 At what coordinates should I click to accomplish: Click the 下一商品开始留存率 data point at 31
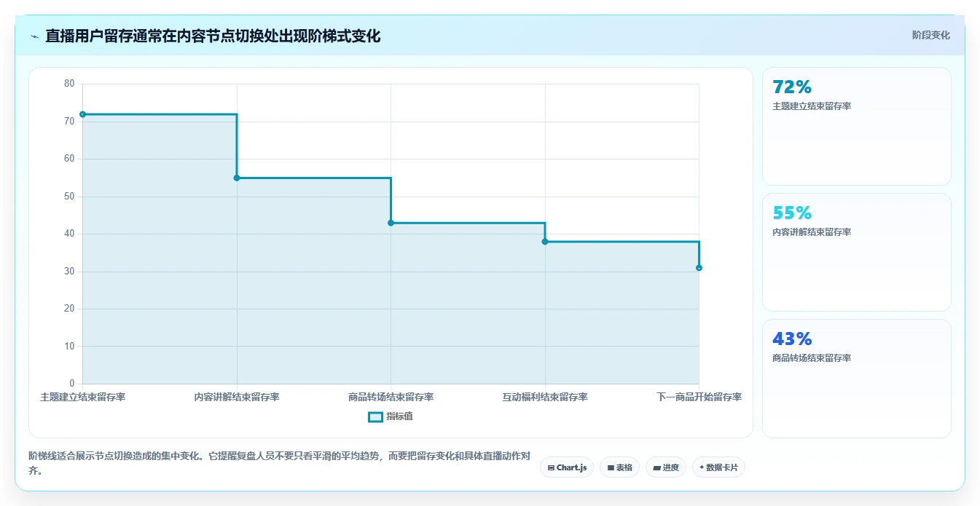point(699,268)
